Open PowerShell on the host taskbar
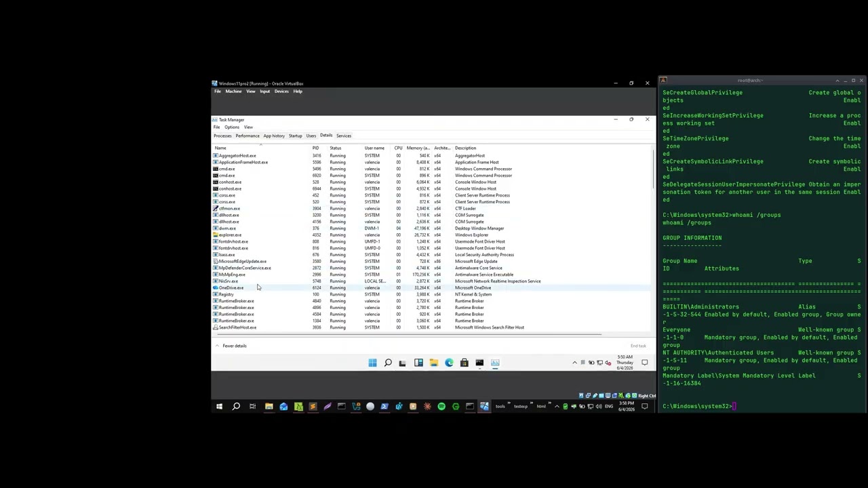Image resolution: width=868 pixels, height=488 pixels. [384, 407]
